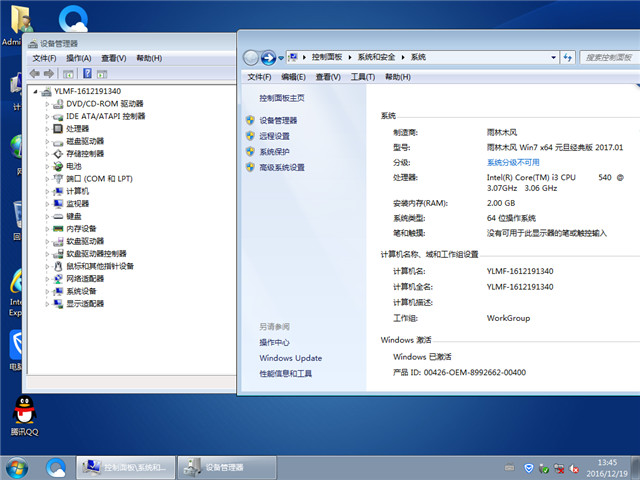Open 工具(T) menu in System window
This screenshot has width=640, height=480.
363,77
